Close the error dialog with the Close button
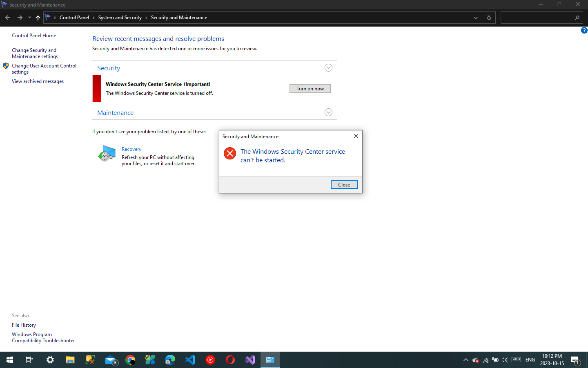 coord(344,185)
